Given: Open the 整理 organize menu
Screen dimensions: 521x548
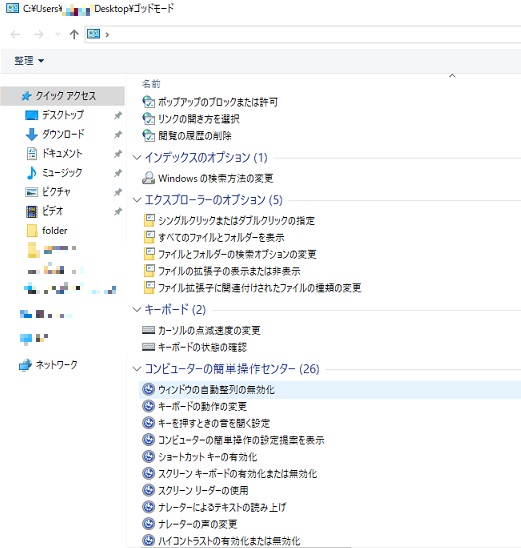Looking at the screenshot, I should pos(29,60).
